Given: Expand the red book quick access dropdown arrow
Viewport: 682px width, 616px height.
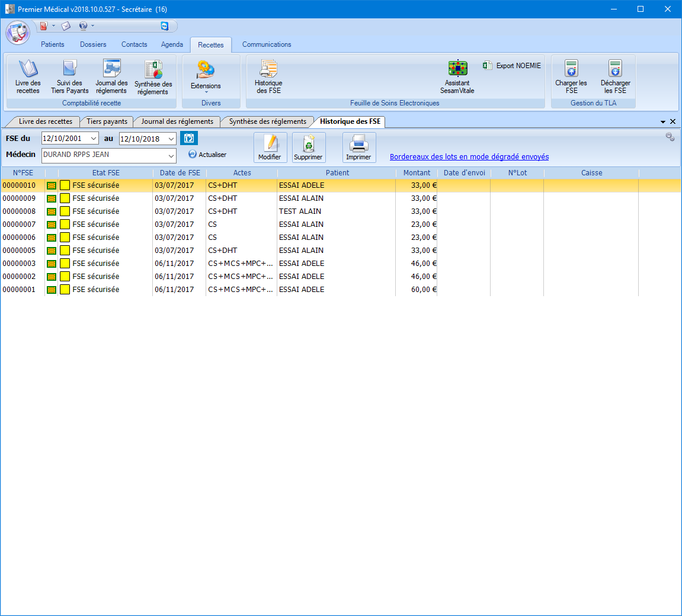Looking at the screenshot, I should (53, 26).
